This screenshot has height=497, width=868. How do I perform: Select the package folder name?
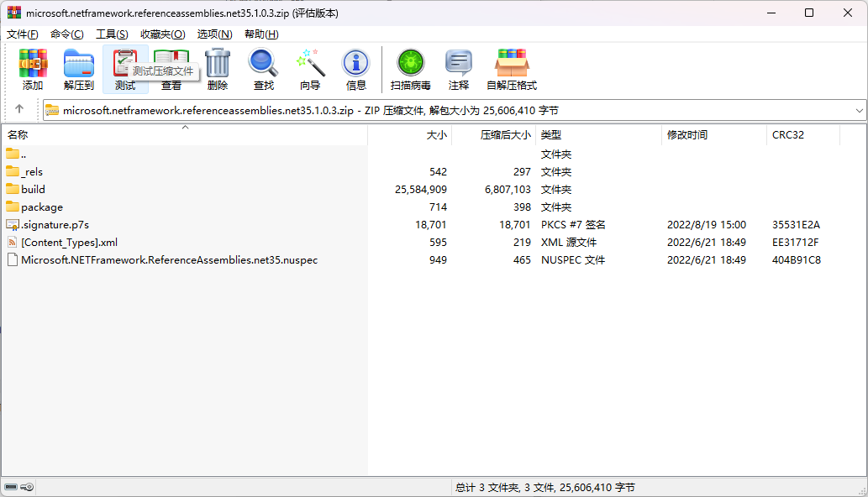click(x=42, y=207)
